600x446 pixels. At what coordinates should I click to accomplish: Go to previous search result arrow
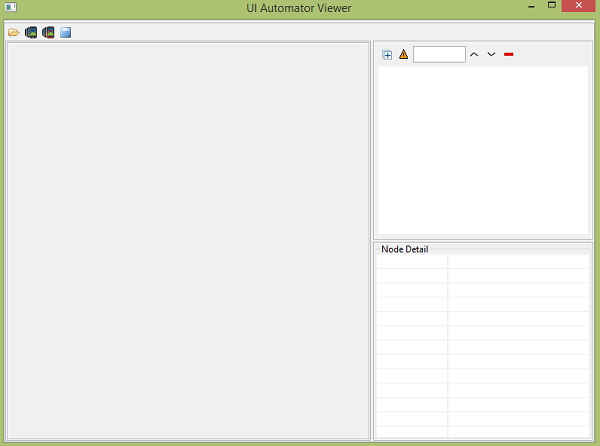pyautogui.click(x=474, y=54)
